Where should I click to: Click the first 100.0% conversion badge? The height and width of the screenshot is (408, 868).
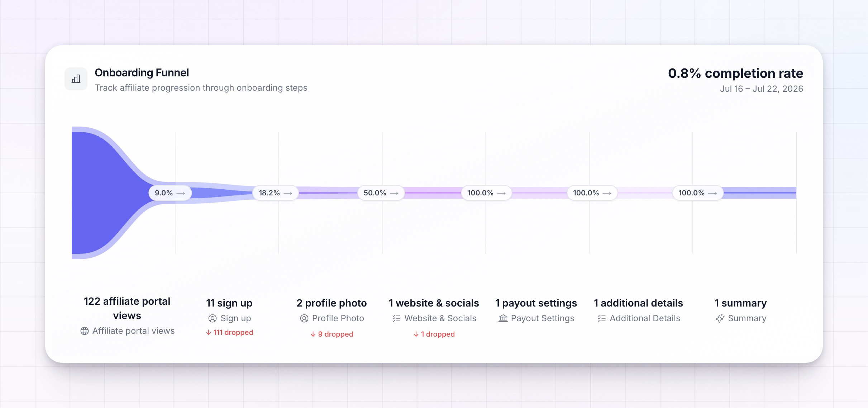click(x=487, y=193)
